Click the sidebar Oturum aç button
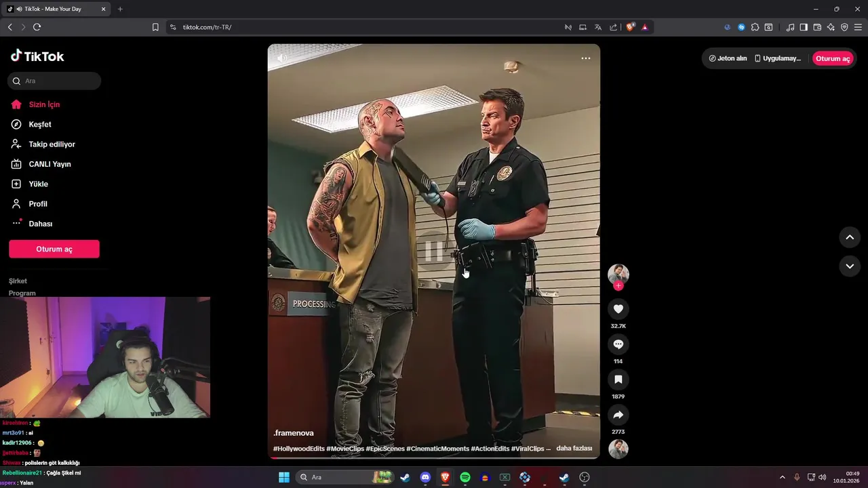The height and width of the screenshot is (488, 868). (x=54, y=249)
